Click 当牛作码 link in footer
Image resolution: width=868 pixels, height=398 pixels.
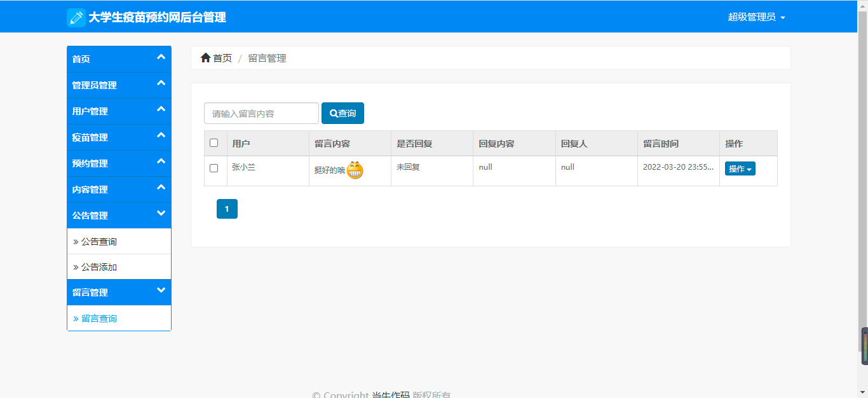click(x=390, y=395)
